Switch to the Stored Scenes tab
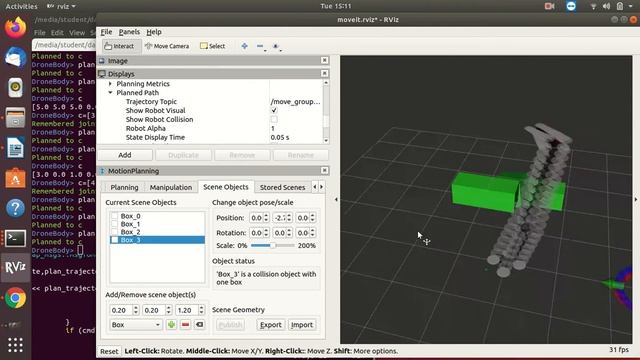640x360 pixels. pos(282,187)
